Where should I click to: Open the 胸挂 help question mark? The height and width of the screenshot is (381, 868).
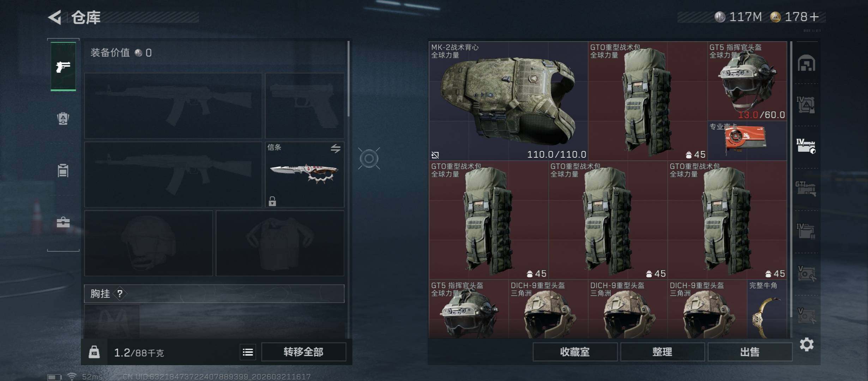120,294
